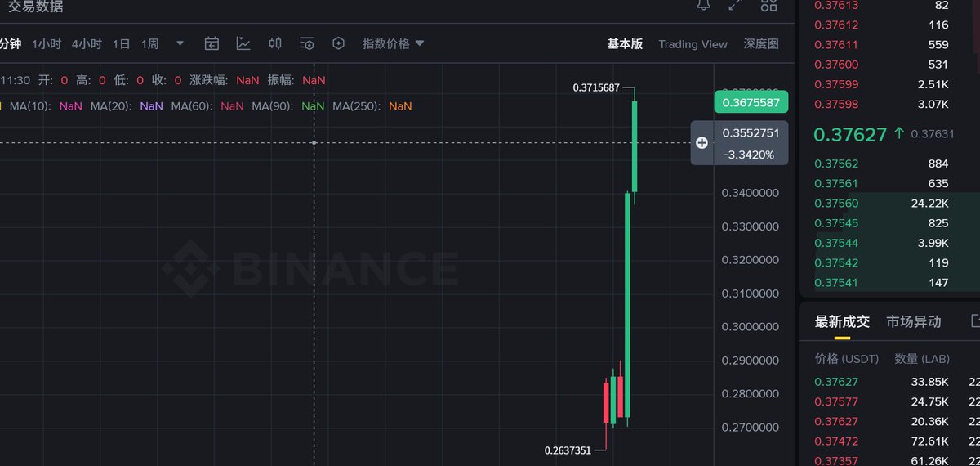Switch to Trading View chart tab

[x=693, y=44]
